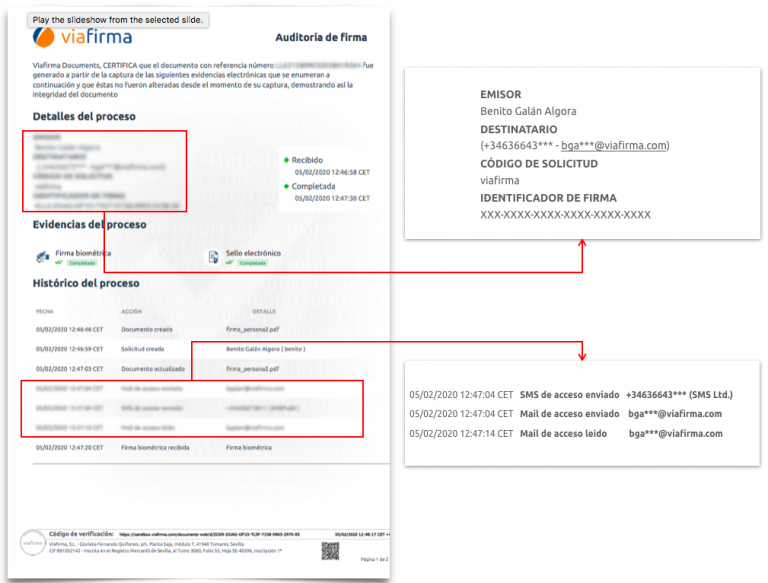Click the 'Recibido' status label
The width and height of the screenshot is (768, 583).
(x=307, y=160)
